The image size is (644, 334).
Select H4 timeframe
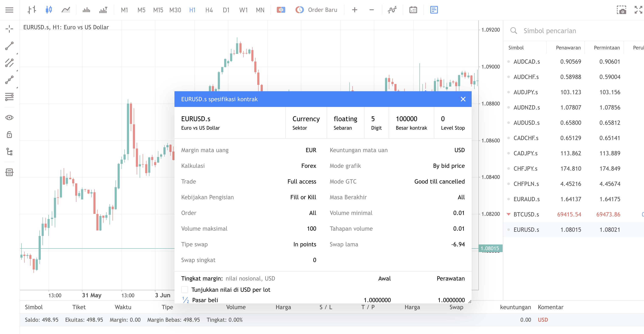pos(209,10)
